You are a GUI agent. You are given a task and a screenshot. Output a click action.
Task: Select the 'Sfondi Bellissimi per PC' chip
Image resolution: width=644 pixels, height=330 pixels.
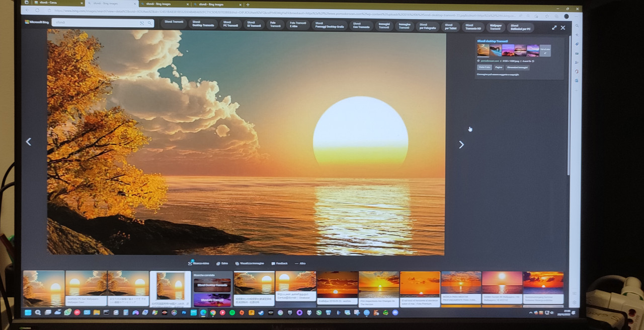point(521,27)
